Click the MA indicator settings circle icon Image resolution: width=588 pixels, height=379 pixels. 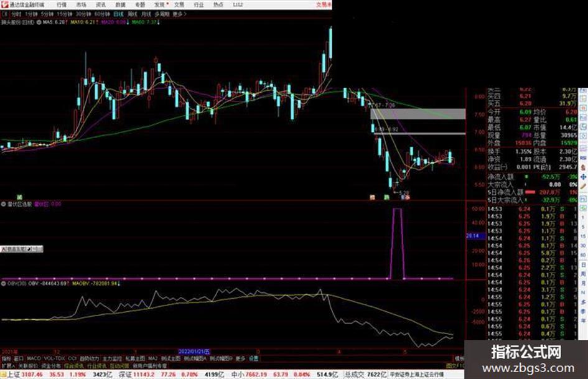point(39,22)
